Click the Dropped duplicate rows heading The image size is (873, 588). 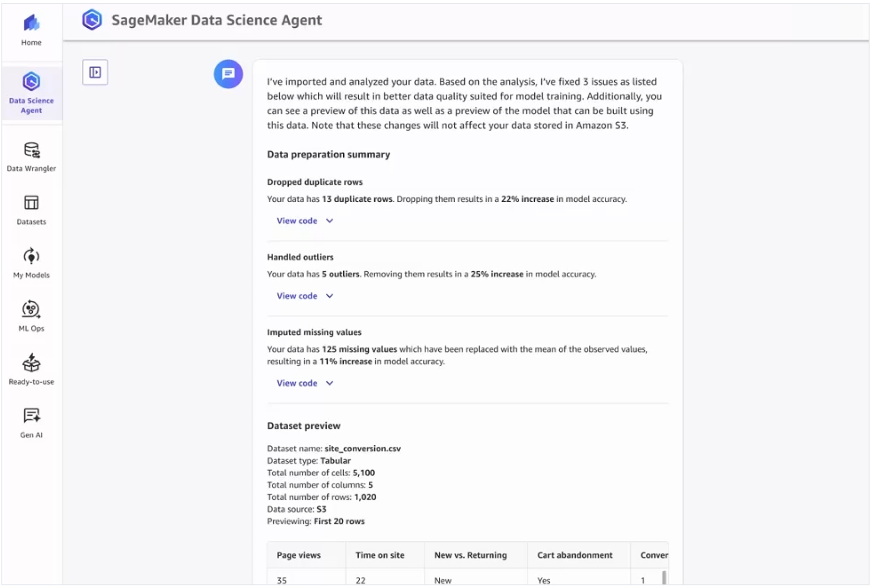tap(315, 182)
